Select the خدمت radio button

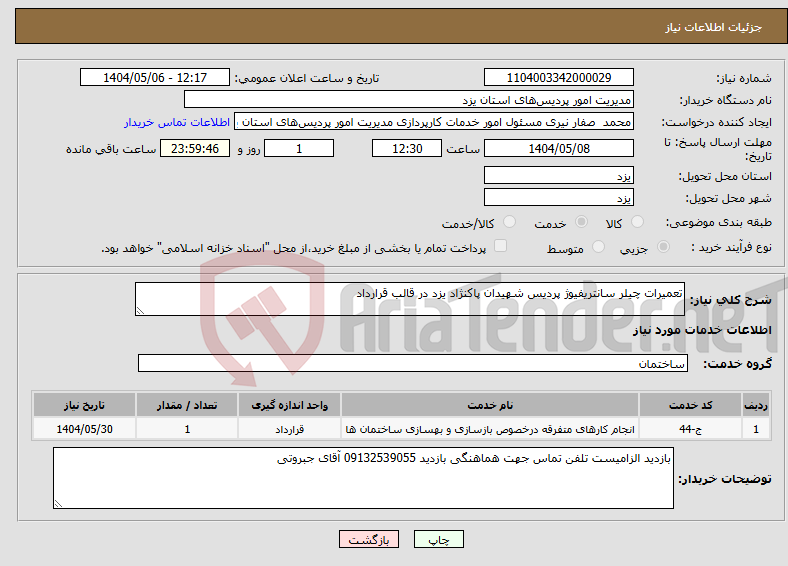(581, 222)
